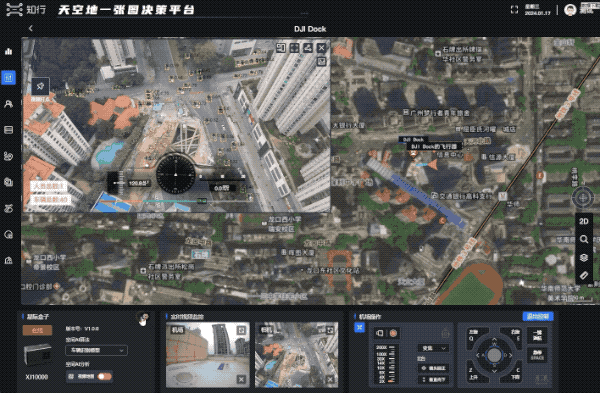
Task: Select the highlighted blue sidebar menu item
Action: (x=8, y=78)
